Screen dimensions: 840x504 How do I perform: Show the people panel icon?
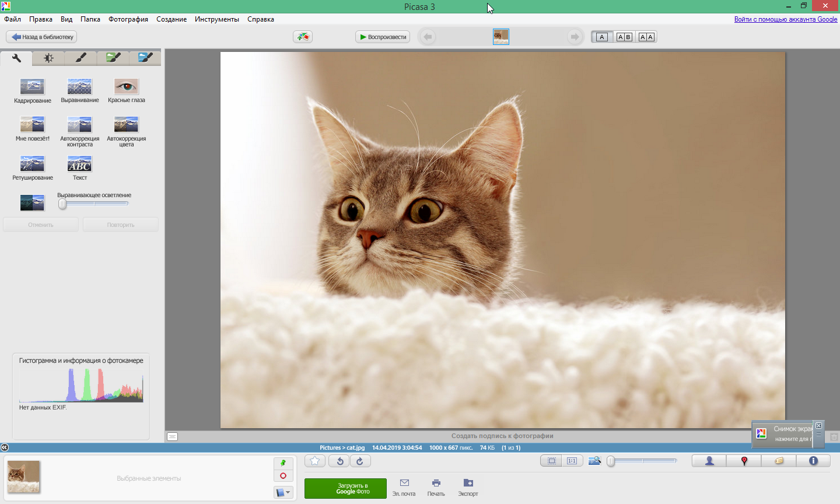coord(709,461)
